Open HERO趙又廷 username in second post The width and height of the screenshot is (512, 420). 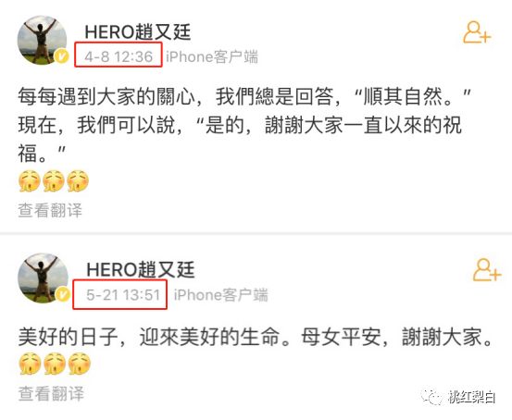click(x=141, y=270)
